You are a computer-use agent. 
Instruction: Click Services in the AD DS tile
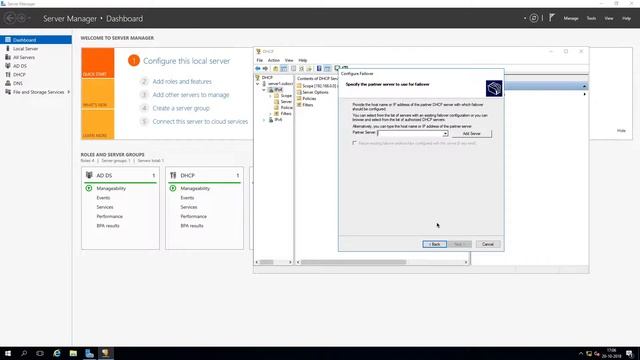point(105,207)
